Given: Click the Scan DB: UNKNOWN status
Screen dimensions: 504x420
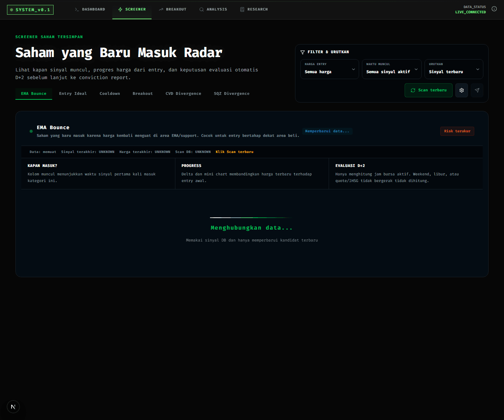Looking at the screenshot, I should coord(193,152).
